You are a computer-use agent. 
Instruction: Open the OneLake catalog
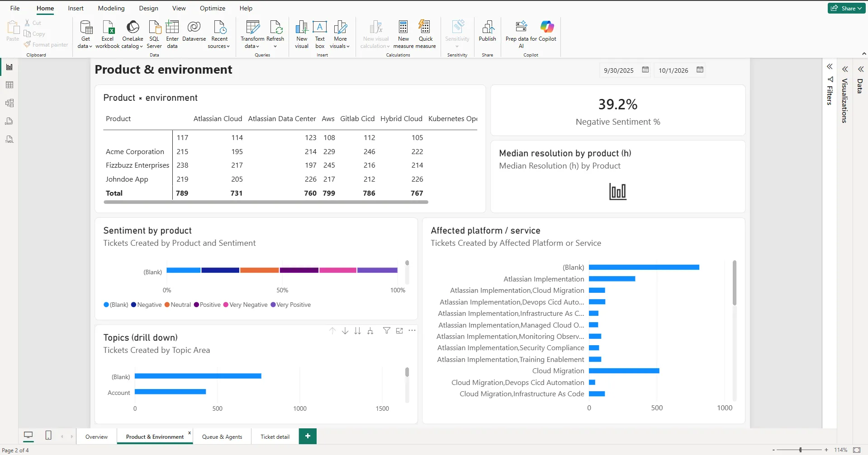(133, 34)
